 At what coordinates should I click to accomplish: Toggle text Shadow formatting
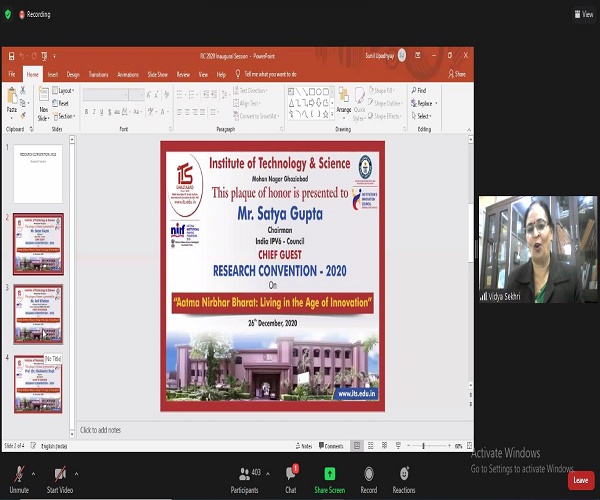coord(109,112)
